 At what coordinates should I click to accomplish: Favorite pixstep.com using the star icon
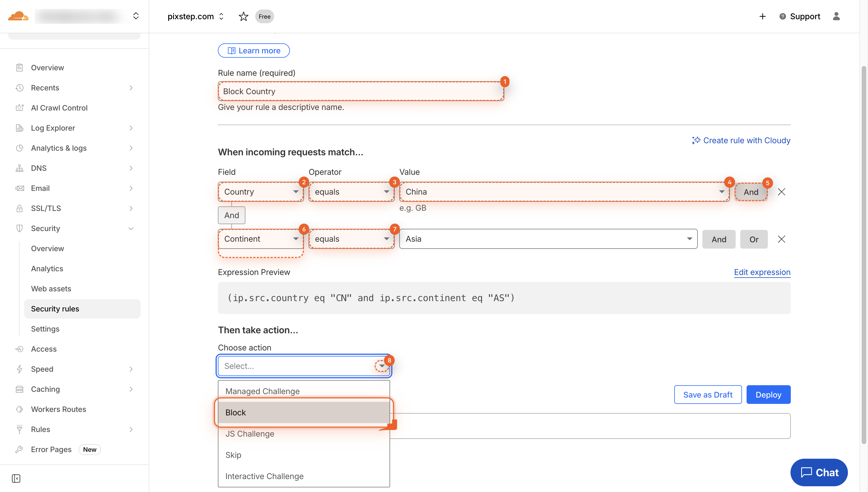(x=243, y=16)
